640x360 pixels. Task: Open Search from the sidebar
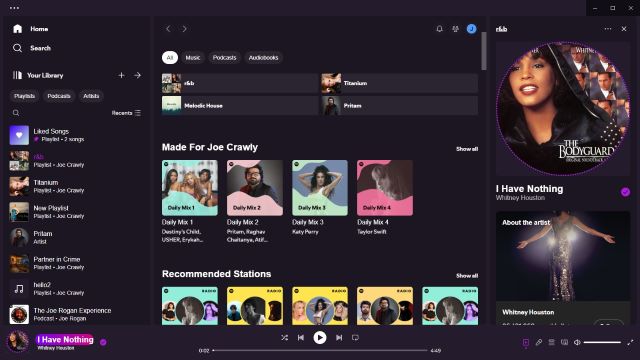click(x=31, y=48)
